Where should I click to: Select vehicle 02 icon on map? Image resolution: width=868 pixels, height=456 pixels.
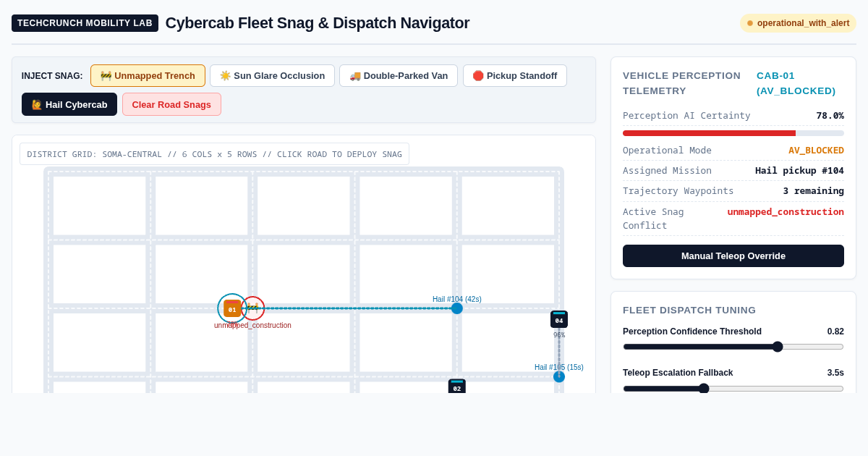[x=457, y=387]
